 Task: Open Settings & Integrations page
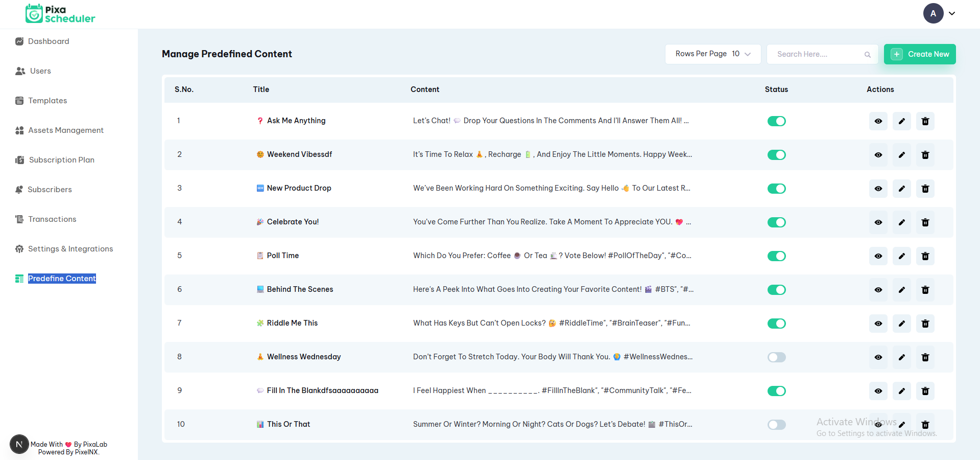[70, 249]
